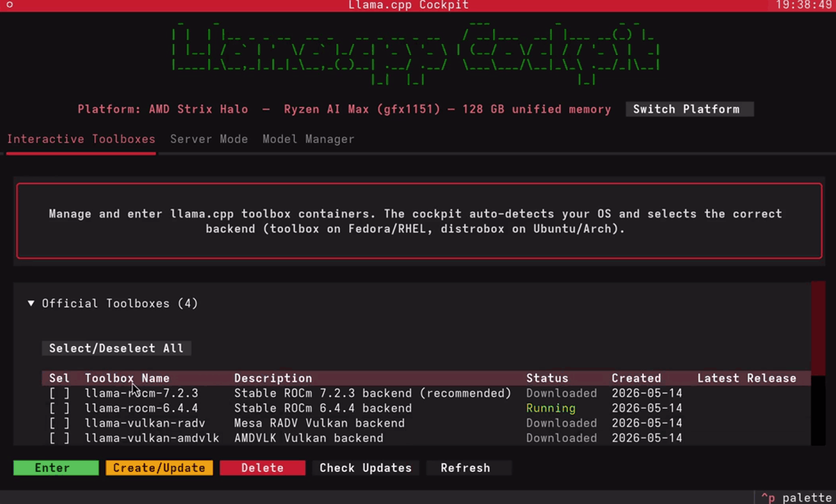
Task: Check the llama-vulkan-amdvlk selection box
Action: click(59, 439)
